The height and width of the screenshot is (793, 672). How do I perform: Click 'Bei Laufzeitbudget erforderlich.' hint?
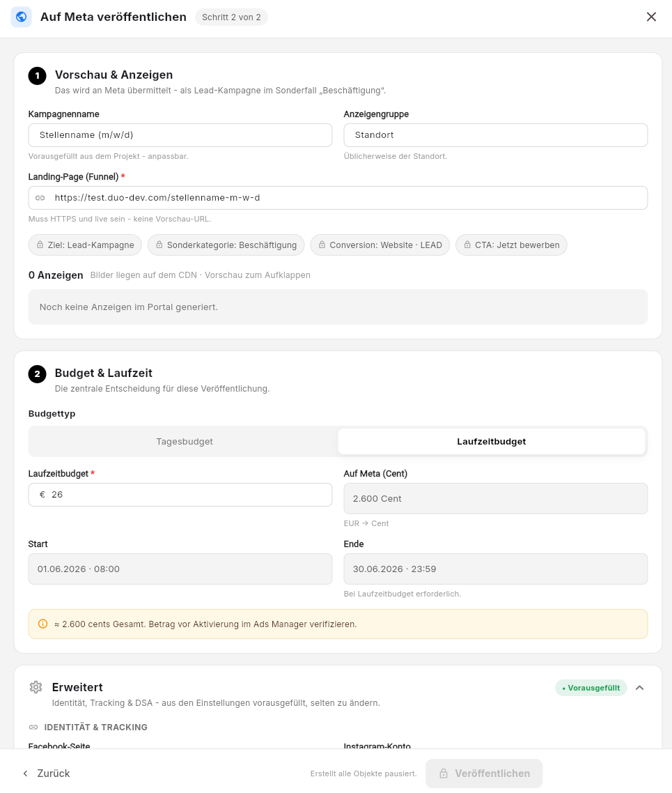pos(403,594)
